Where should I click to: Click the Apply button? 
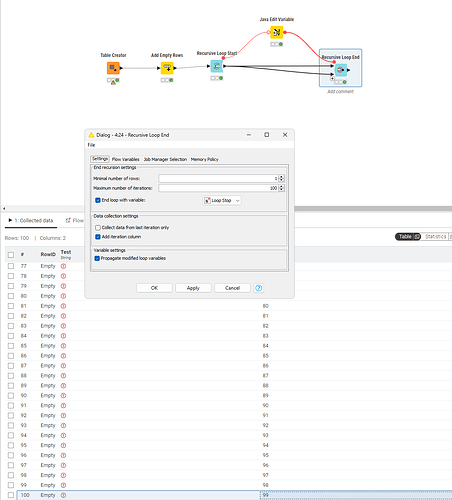(x=193, y=288)
